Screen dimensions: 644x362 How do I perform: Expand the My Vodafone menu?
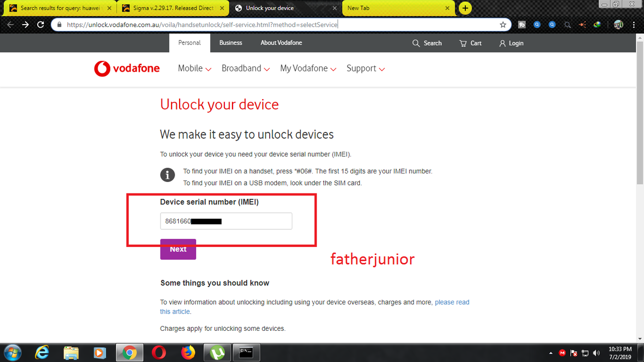click(x=308, y=68)
